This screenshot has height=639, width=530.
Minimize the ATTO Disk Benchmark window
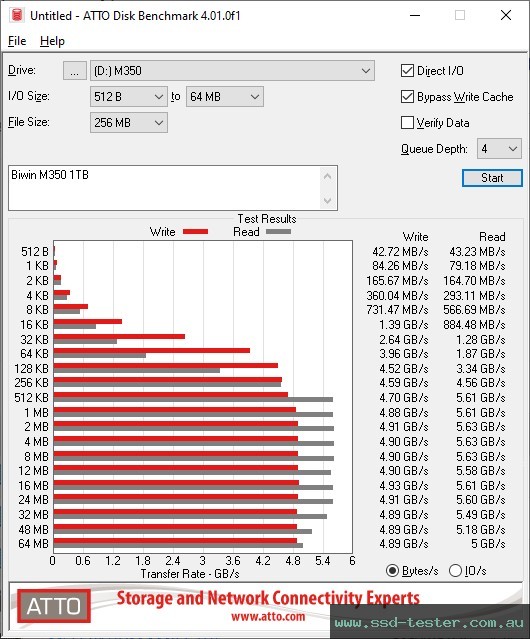[415, 15]
